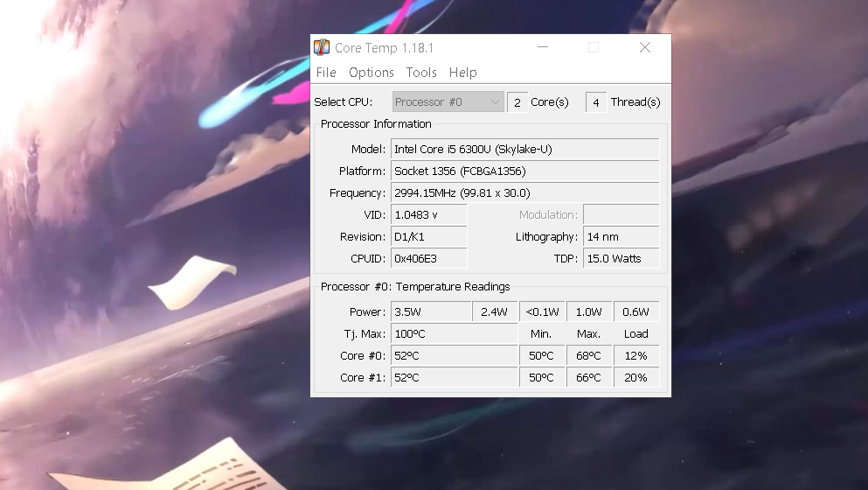Open the Tools menu
This screenshot has width=868, height=490.
point(421,73)
